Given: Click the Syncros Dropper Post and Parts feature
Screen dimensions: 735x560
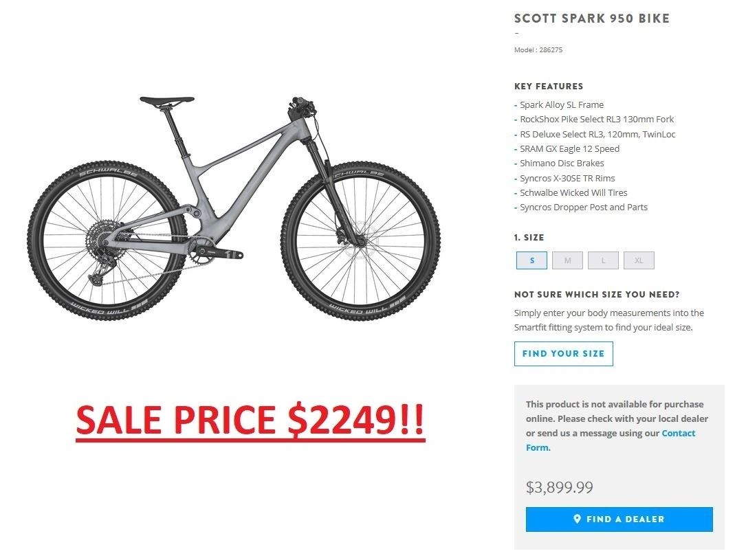Looking at the screenshot, I should pyautogui.click(x=584, y=208).
